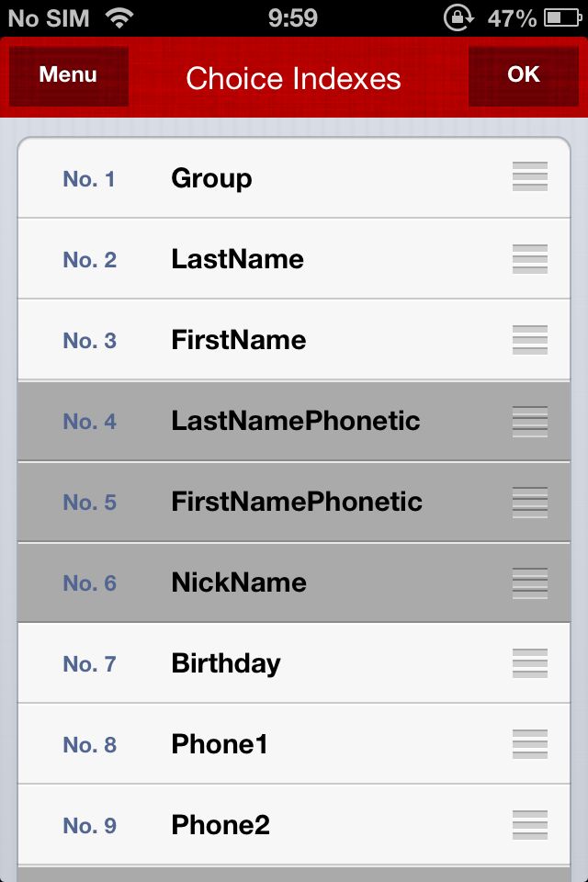588x882 pixels.
Task: Toggle the FirstNamePhonetic index row
Action: coord(294,503)
